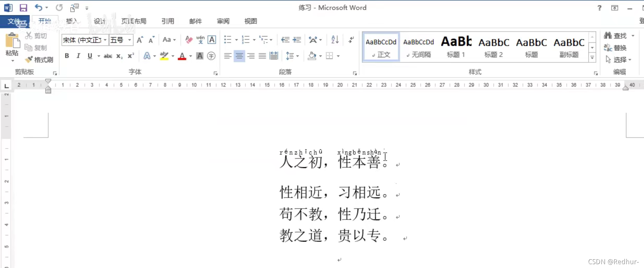Switch to the 视图 tab
644x268 pixels.
(251, 21)
